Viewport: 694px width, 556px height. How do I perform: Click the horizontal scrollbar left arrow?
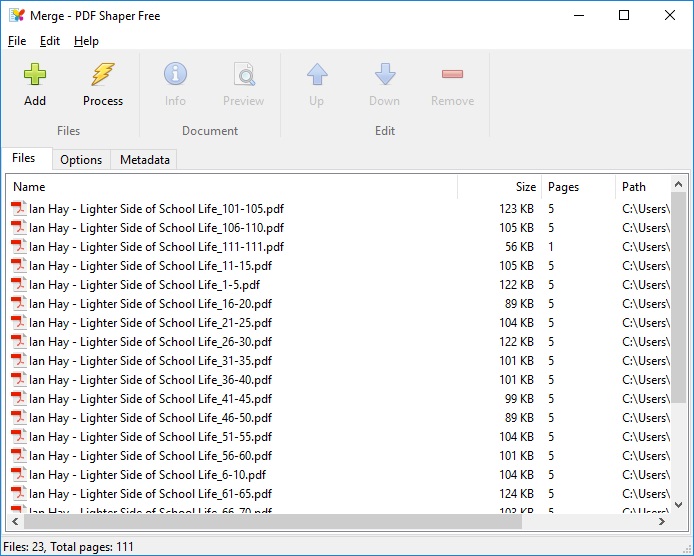tap(15, 521)
